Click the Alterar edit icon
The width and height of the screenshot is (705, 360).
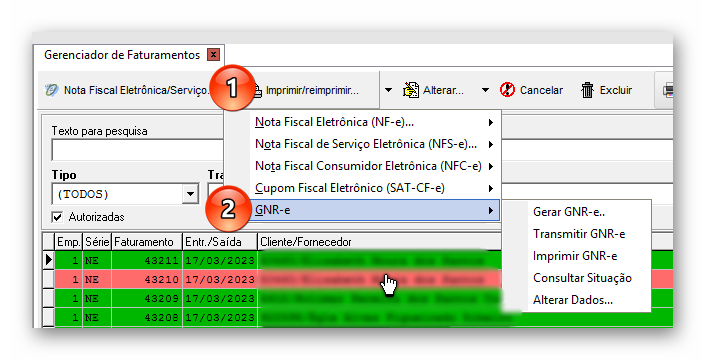[x=411, y=90]
